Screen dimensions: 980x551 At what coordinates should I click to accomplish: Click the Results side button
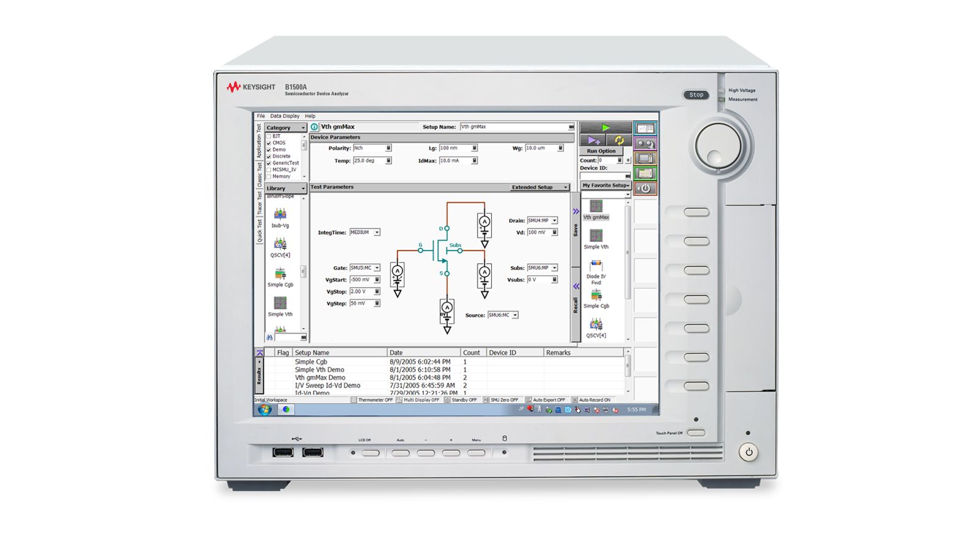point(259,376)
